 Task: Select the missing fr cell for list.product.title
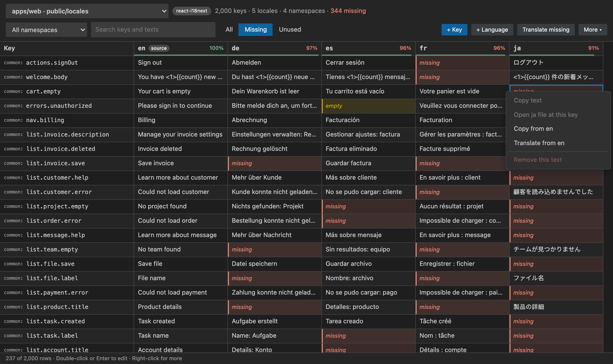[462, 307]
